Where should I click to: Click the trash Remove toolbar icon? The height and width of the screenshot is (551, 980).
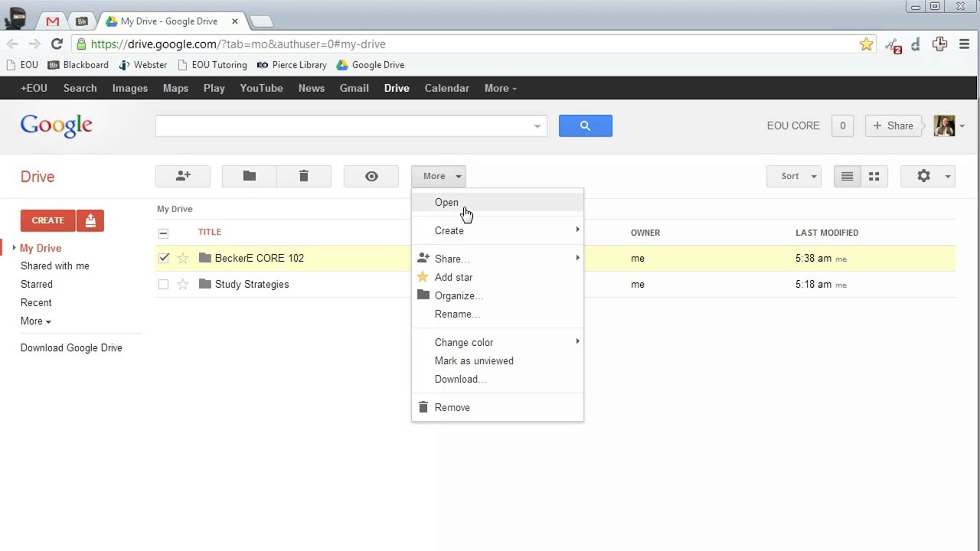[x=304, y=176]
